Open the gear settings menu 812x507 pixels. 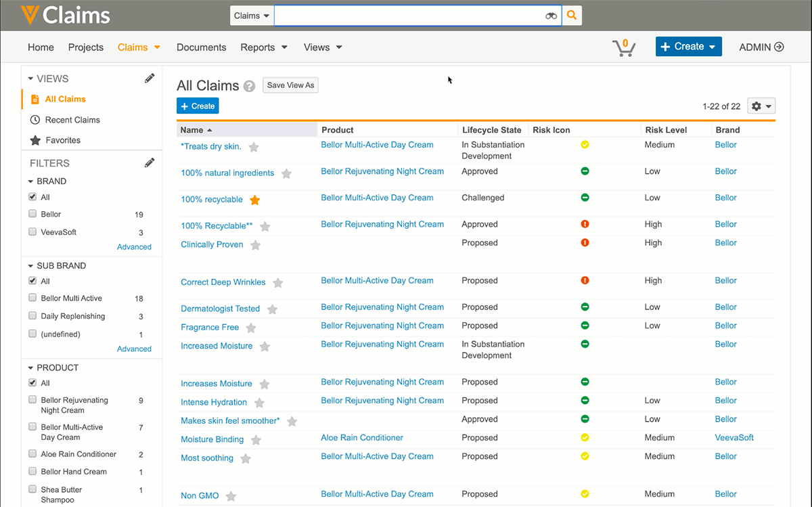(x=761, y=106)
